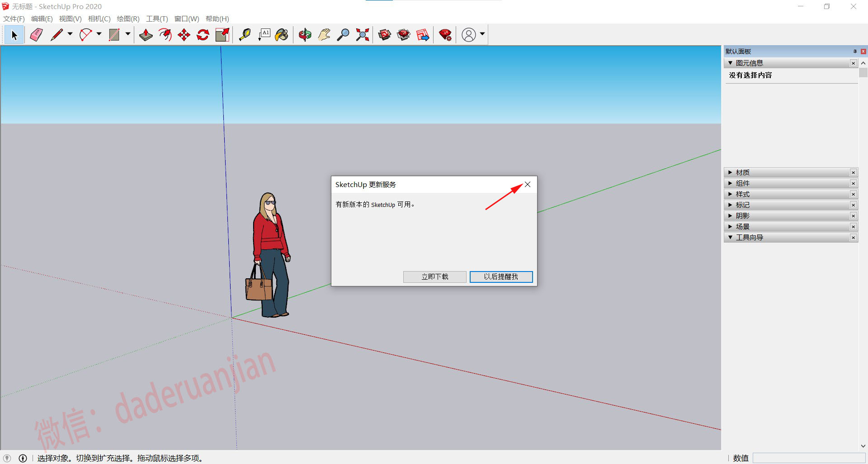Close the 场景 panel
Viewport: 868px width, 464px height.
click(x=854, y=227)
